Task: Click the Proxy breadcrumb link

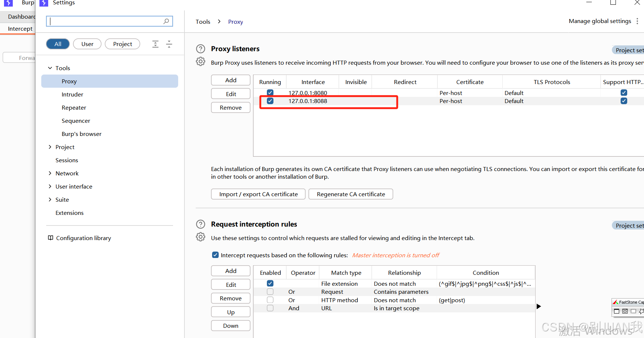Action: [235, 22]
